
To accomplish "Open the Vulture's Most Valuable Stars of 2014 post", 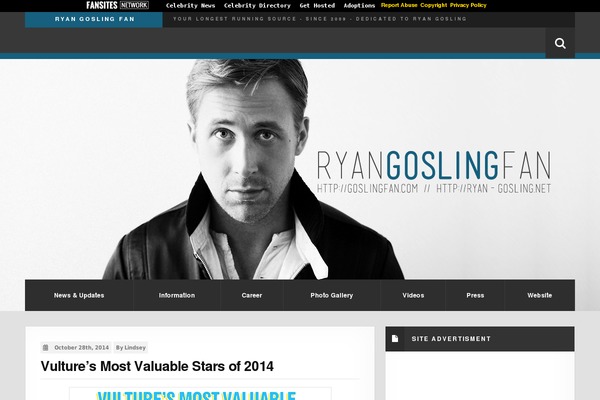I will point(157,366).
